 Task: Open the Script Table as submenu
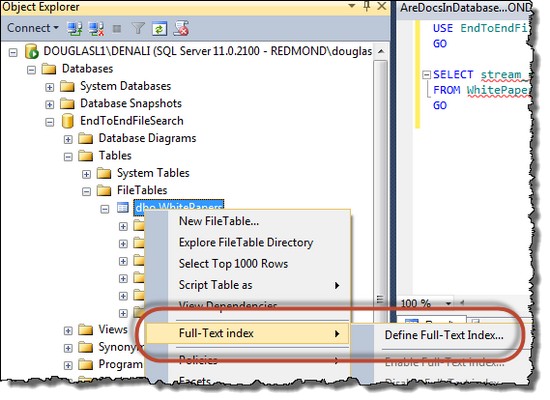point(247,285)
